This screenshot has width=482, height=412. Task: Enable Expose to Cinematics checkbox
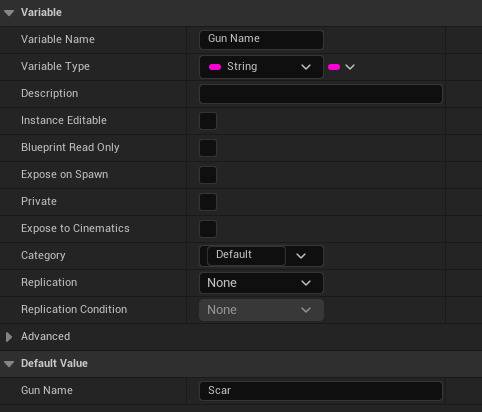pos(208,229)
